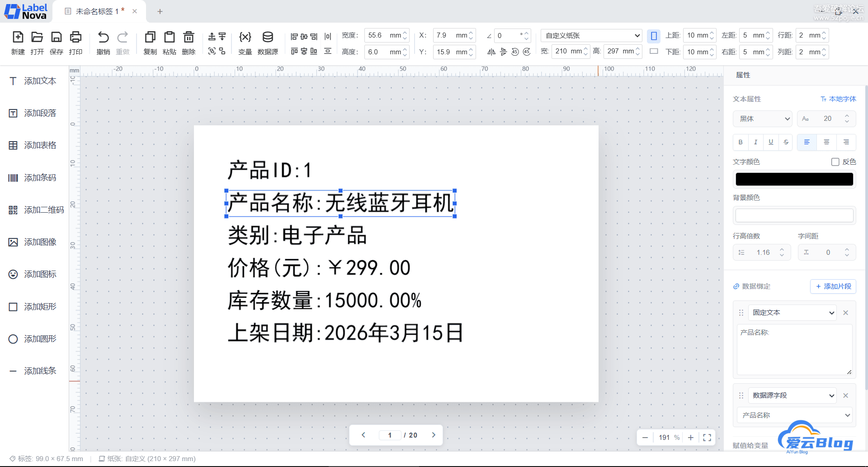Go to the next label page
Viewport: 868px width, 467px height.
pos(433,435)
